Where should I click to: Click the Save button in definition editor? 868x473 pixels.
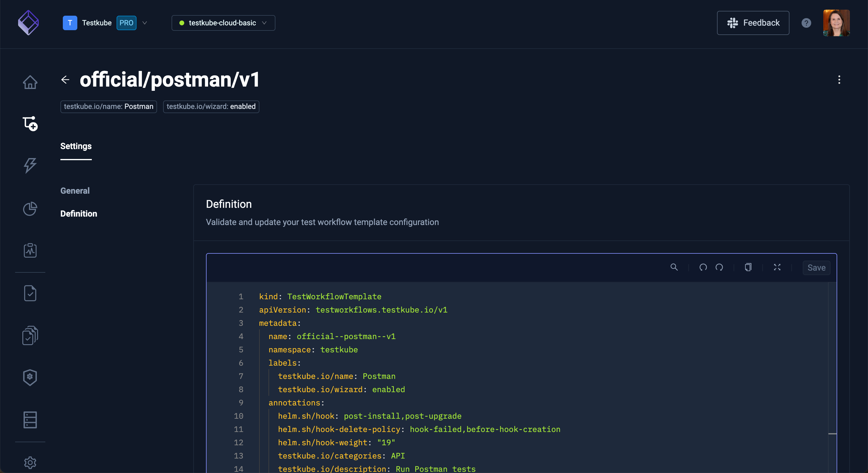click(816, 267)
